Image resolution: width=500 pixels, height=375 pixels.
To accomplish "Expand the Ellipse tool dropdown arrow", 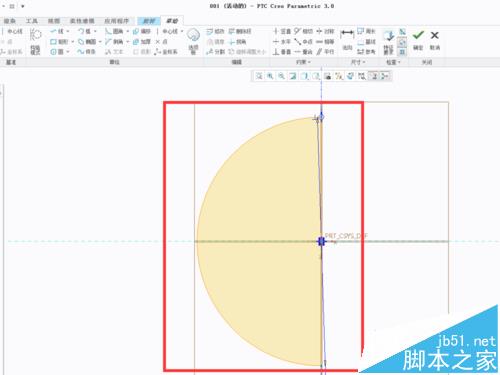I will tap(100, 42).
